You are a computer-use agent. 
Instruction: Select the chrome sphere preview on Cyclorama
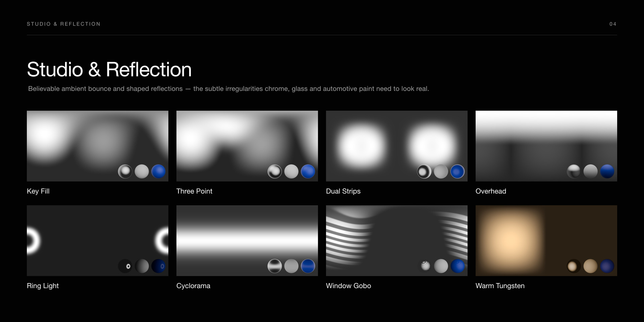click(275, 266)
